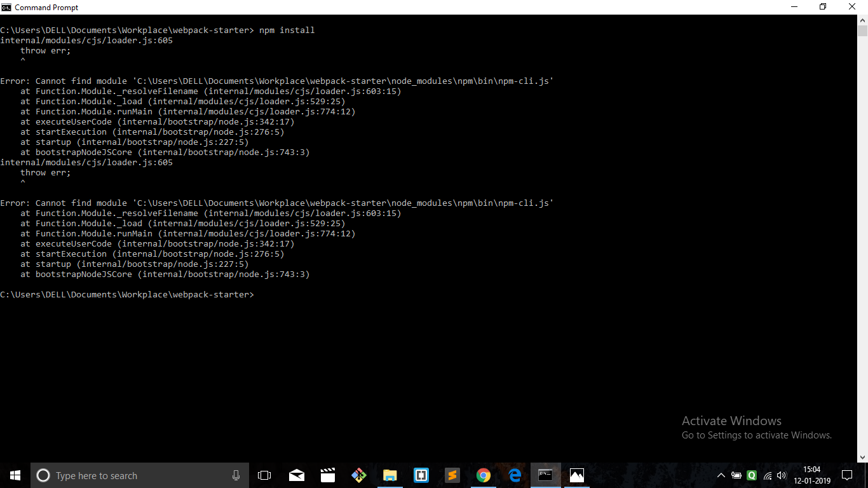Check the battery status tray icon
The height and width of the screenshot is (488, 868).
pyautogui.click(x=736, y=475)
